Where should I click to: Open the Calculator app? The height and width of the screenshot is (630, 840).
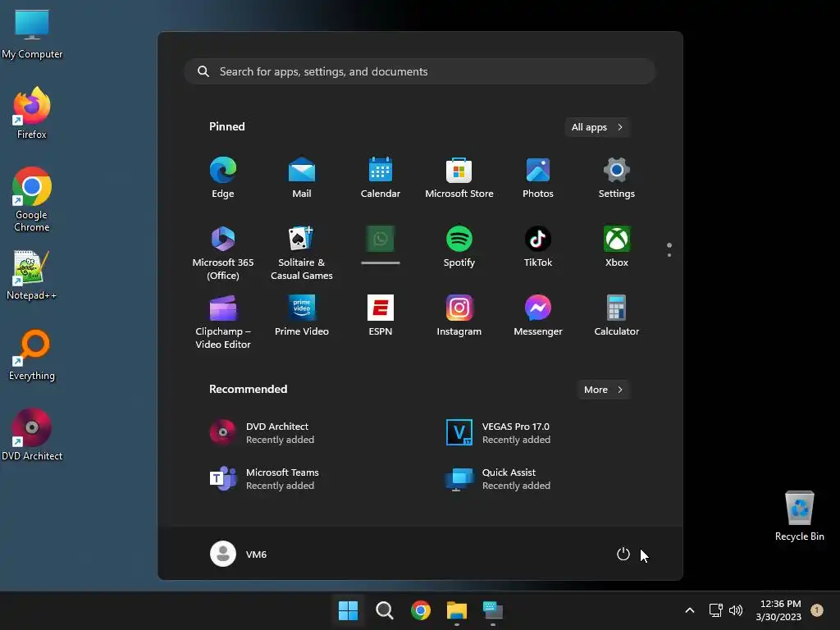click(617, 316)
